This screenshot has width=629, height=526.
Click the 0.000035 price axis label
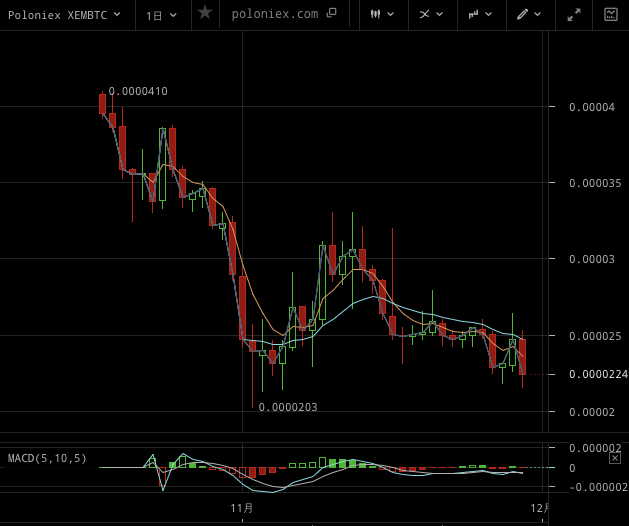coord(595,183)
